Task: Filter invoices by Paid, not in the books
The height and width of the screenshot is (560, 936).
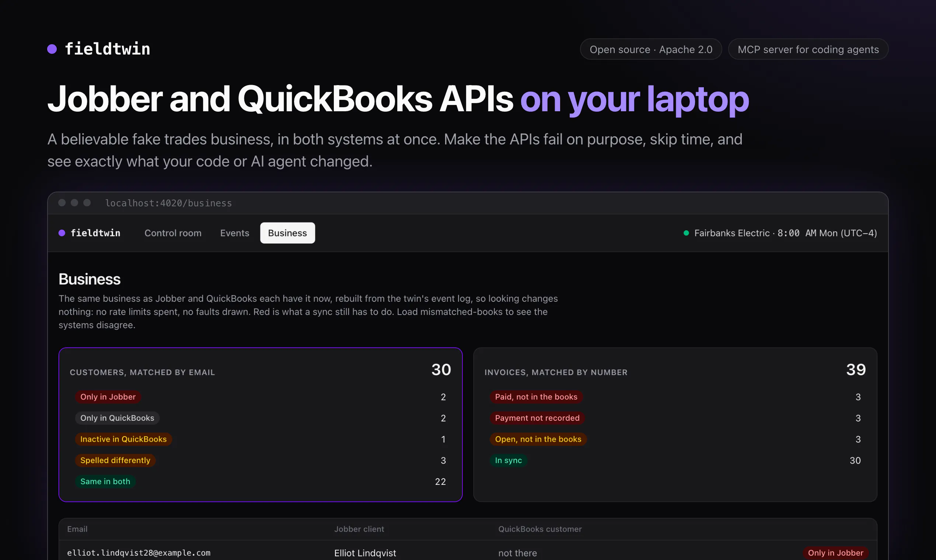Action: (x=536, y=396)
